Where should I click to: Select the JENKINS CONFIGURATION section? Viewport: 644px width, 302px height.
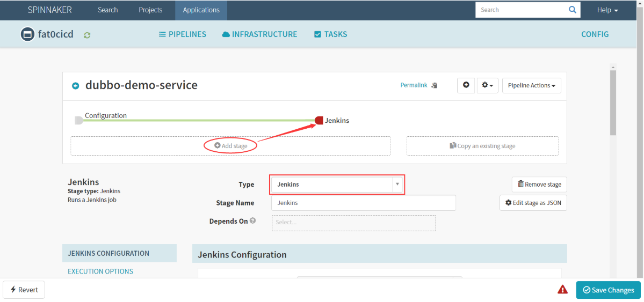120,253
